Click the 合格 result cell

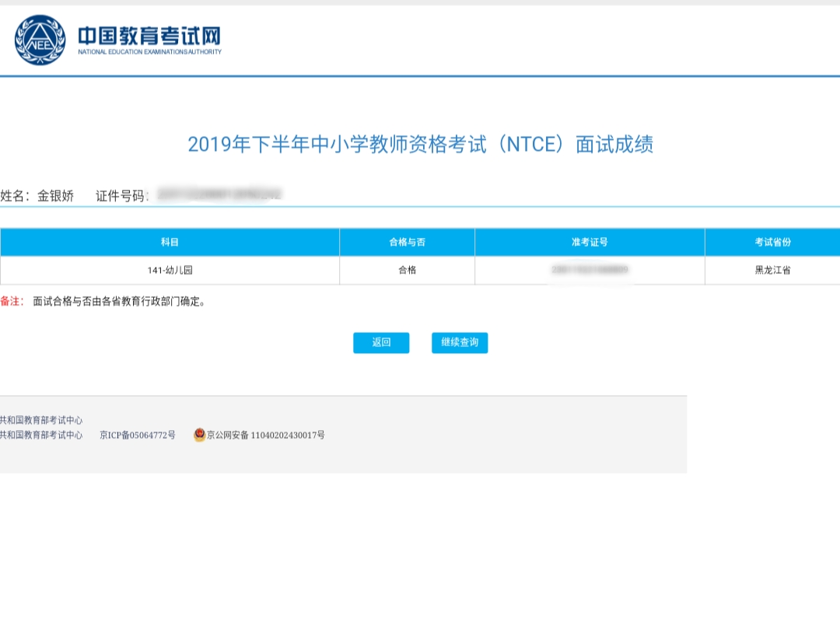click(407, 271)
